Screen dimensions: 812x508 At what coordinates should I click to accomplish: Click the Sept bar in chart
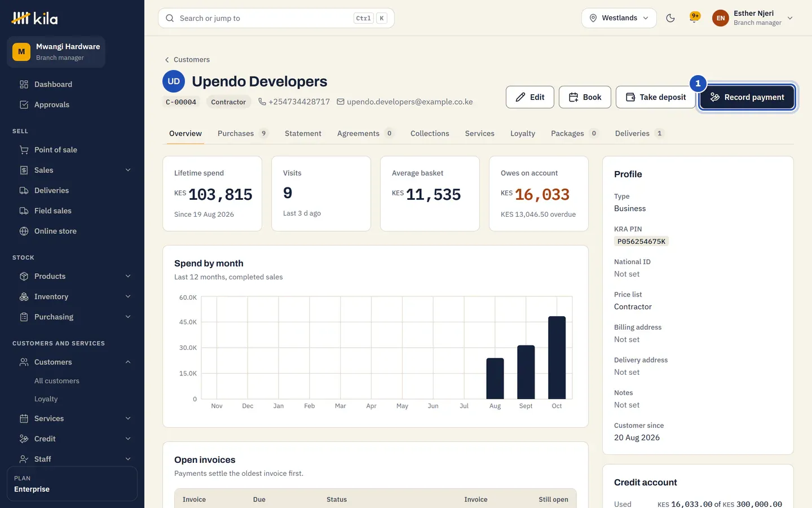526,373
